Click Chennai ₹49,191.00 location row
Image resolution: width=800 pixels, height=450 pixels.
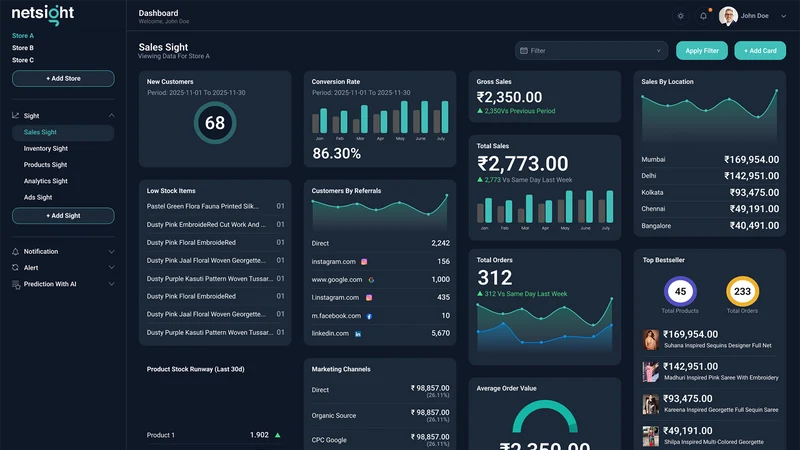click(710, 209)
